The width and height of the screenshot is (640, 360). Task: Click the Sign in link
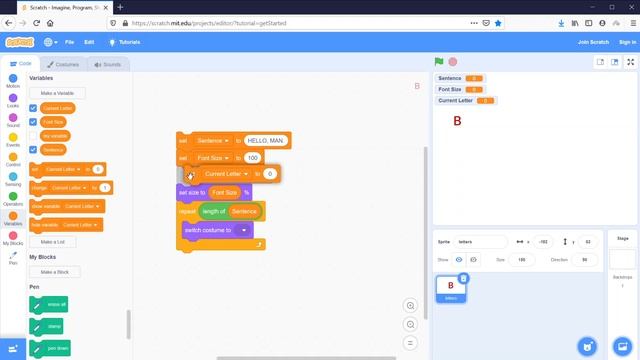pos(627,42)
